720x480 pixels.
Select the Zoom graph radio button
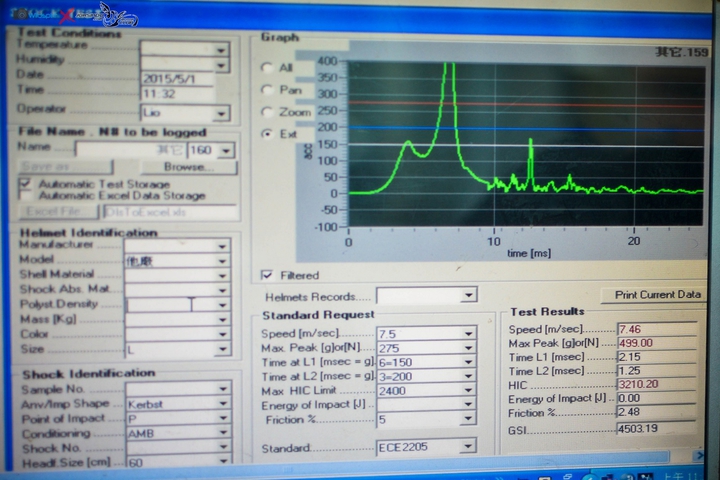pos(267,112)
